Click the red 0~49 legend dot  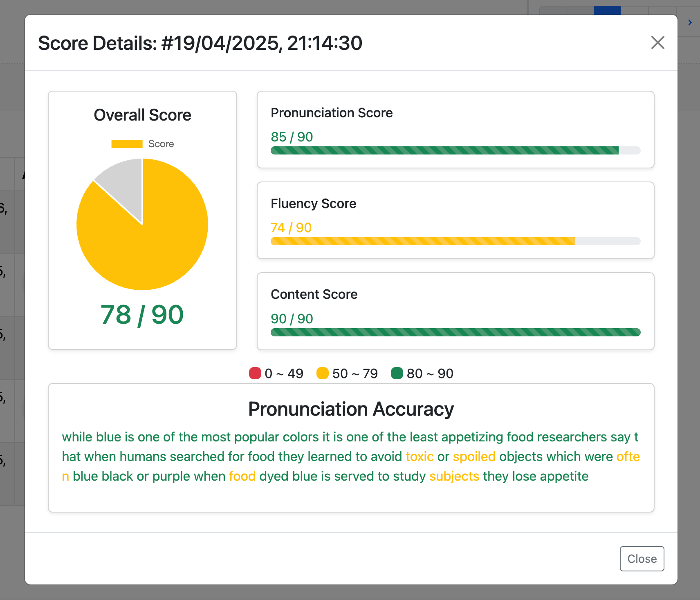click(x=255, y=373)
